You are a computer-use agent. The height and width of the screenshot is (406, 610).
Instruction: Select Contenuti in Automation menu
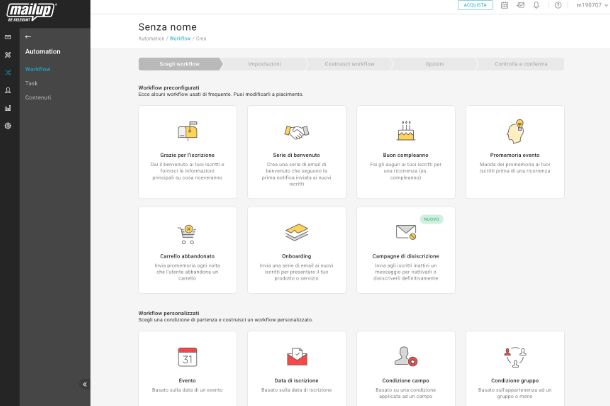click(x=38, y=98)
